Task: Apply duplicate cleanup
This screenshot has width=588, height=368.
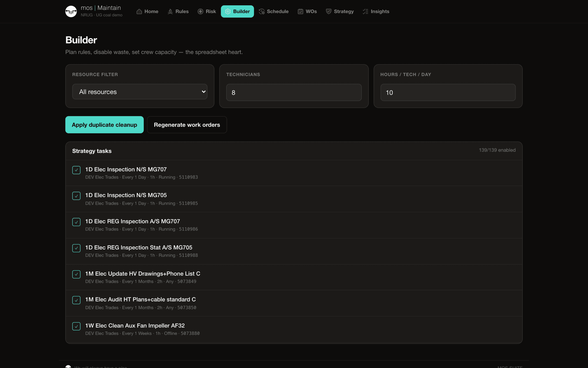Action: coord(105,125)
